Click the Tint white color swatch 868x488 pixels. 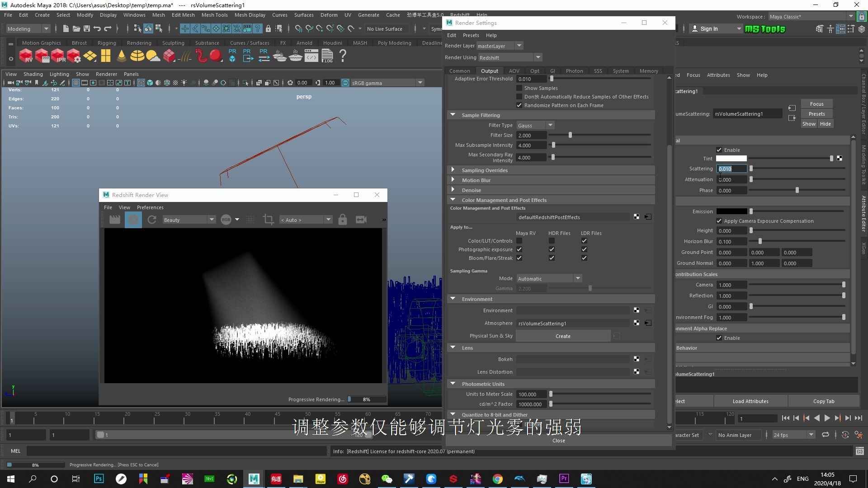pyautogui.click(x=731, y=159)
